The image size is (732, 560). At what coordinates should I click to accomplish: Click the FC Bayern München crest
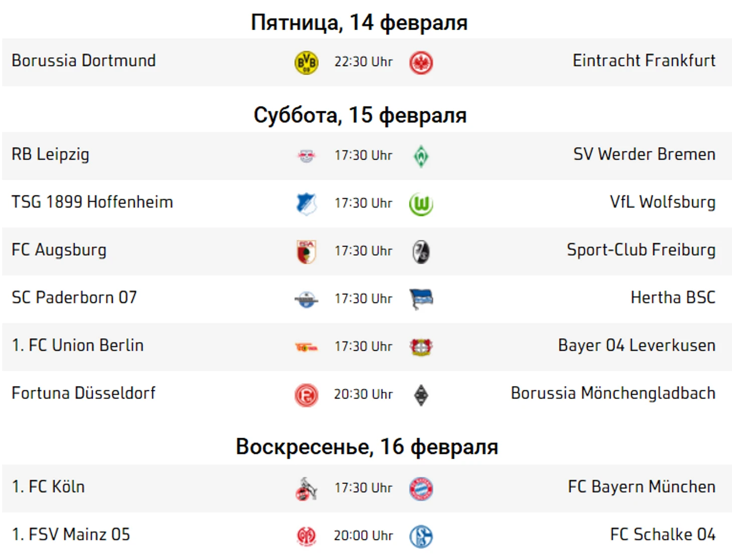point(421,489)
